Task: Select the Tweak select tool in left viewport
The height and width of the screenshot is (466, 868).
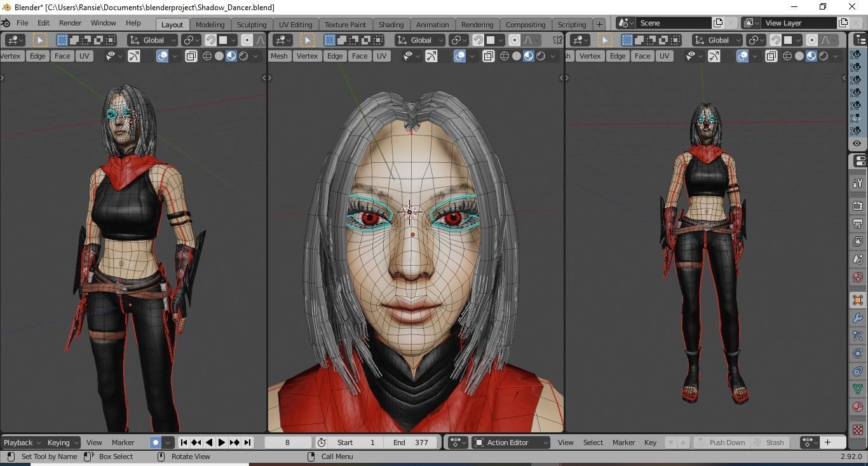Action: coord(39,40)
